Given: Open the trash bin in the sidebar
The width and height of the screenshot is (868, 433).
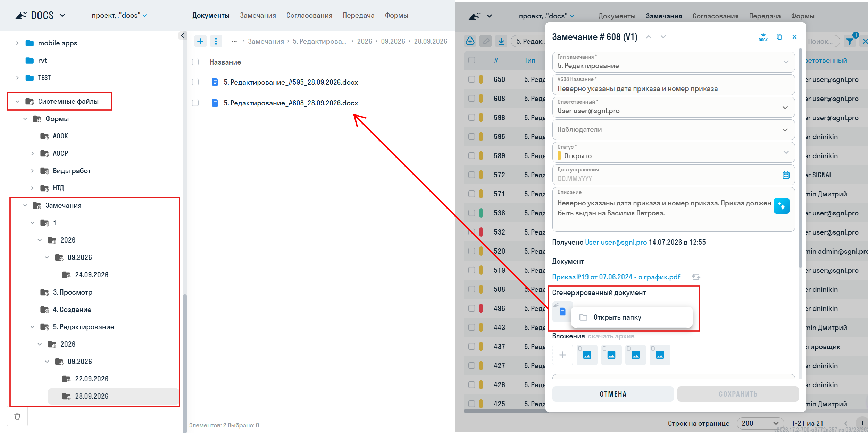Looking at the screenshot, I should point(17,416).
